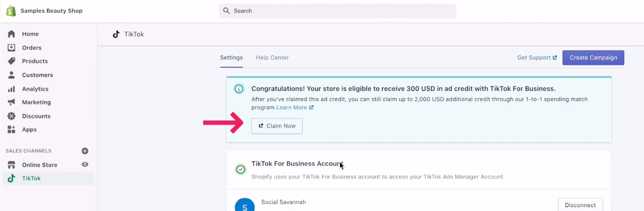The width and height of the screenshot is (644, 211).
Task: Open Marketing megaphone icon
Action: [11, 102]
